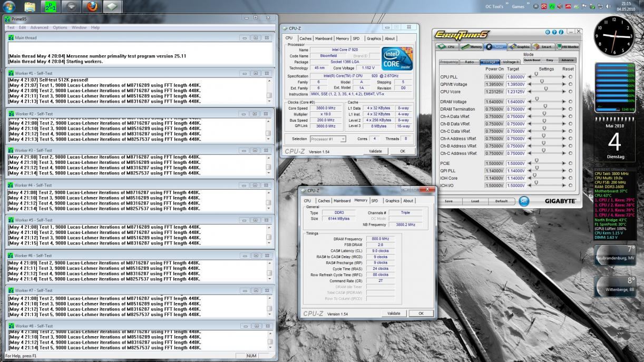Toggle the CPU PLL reset radio button

570,76
